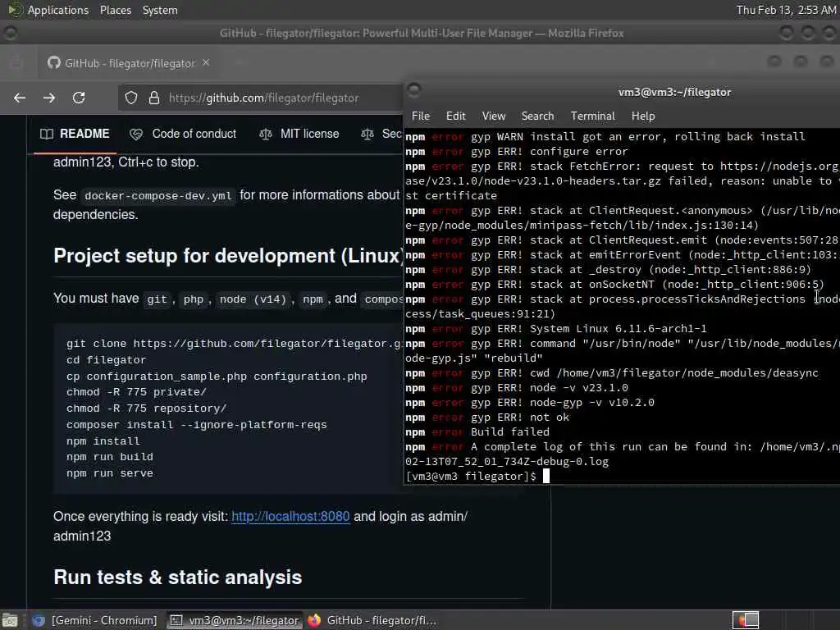Open the README tab on GitHub

(x=75, y=134)
